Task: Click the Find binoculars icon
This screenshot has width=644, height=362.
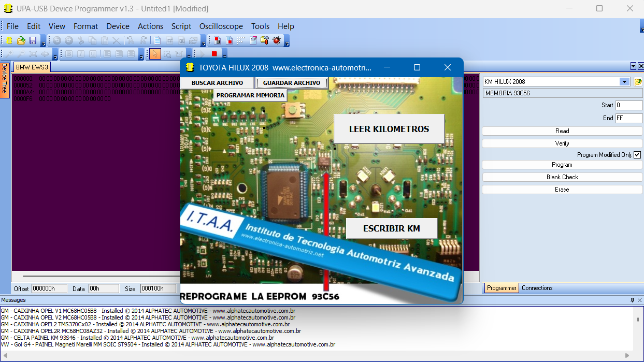Action: point(130,40)
